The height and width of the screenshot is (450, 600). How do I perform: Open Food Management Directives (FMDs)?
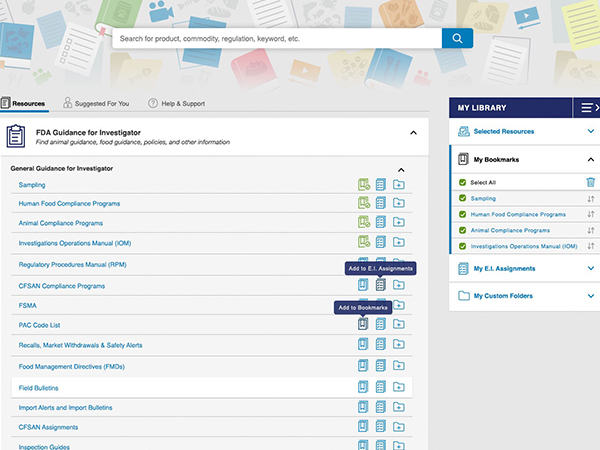click(72, 367)
